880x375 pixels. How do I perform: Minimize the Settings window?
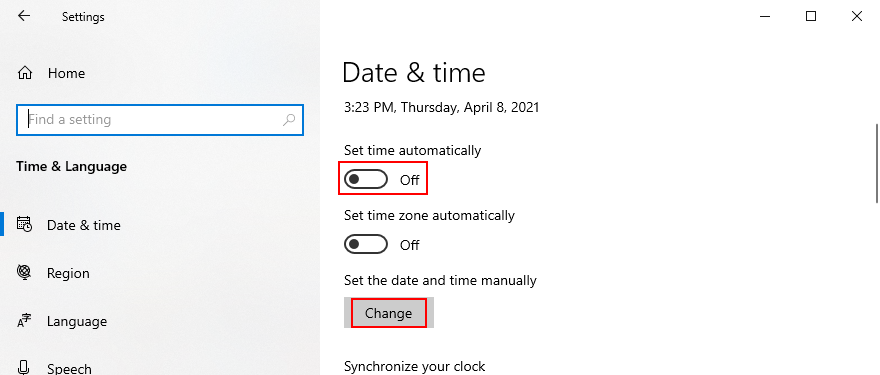[764, 16]
